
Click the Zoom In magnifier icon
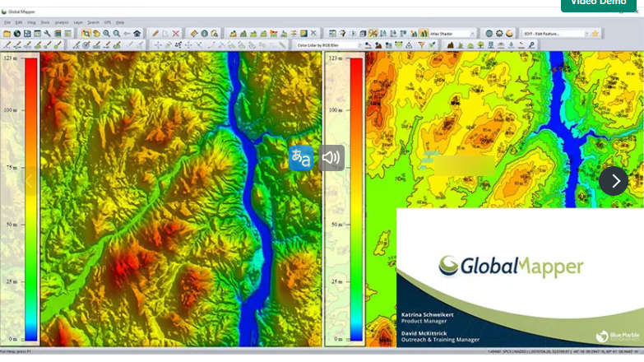tap(106, 34)
